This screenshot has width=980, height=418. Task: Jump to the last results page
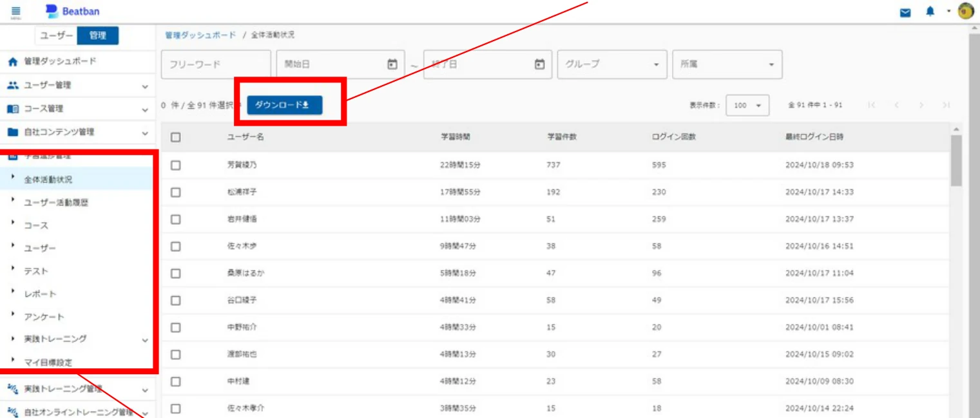click(946, 105)
